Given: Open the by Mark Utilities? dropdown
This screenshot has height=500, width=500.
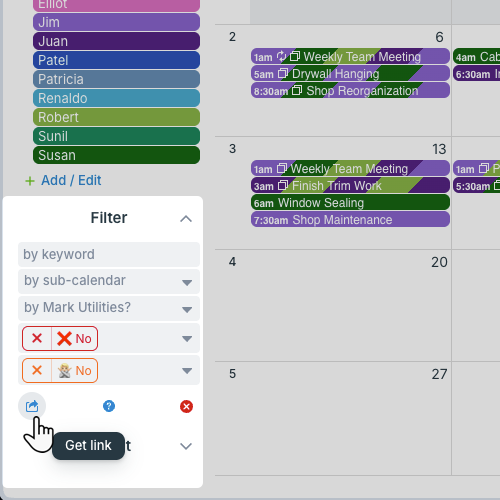Looking at the screenshot, I should (109, 308).
